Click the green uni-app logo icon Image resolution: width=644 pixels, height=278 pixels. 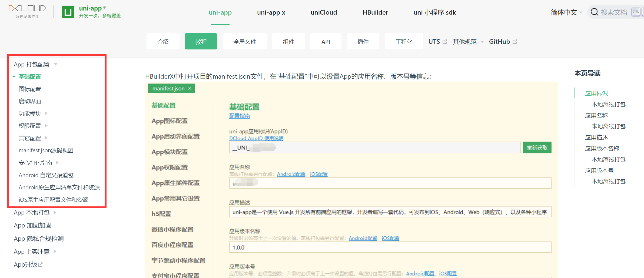[x=68, y=12]
